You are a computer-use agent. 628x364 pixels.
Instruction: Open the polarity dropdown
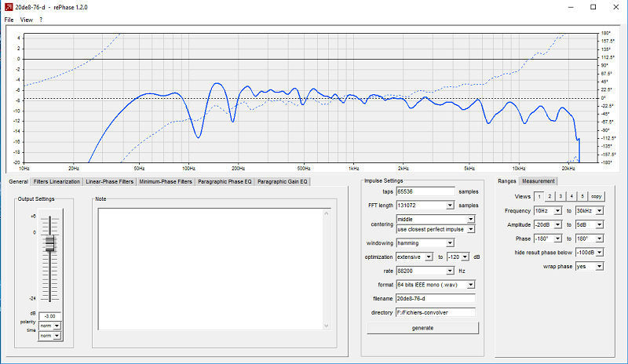(49, 326)
